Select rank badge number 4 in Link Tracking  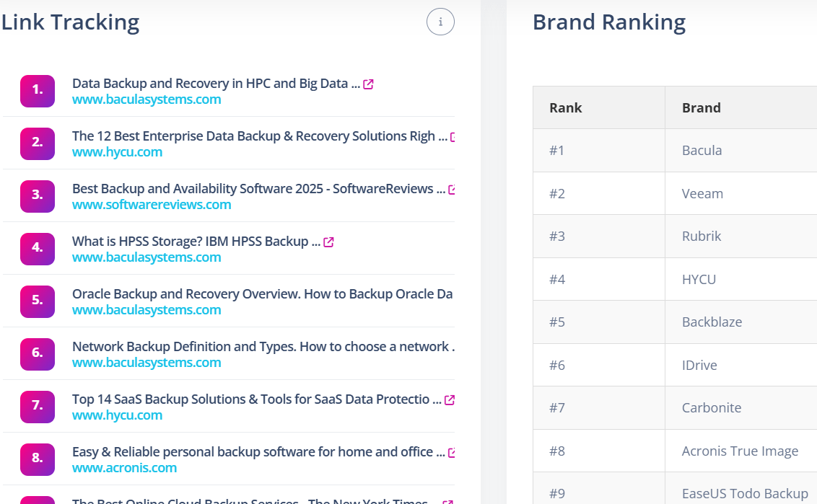[38, 249]
